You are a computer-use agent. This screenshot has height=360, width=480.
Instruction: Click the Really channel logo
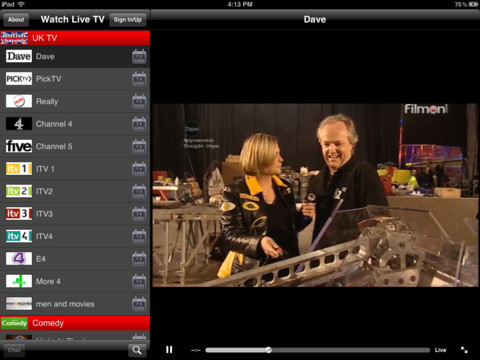(x=19, y=101)
